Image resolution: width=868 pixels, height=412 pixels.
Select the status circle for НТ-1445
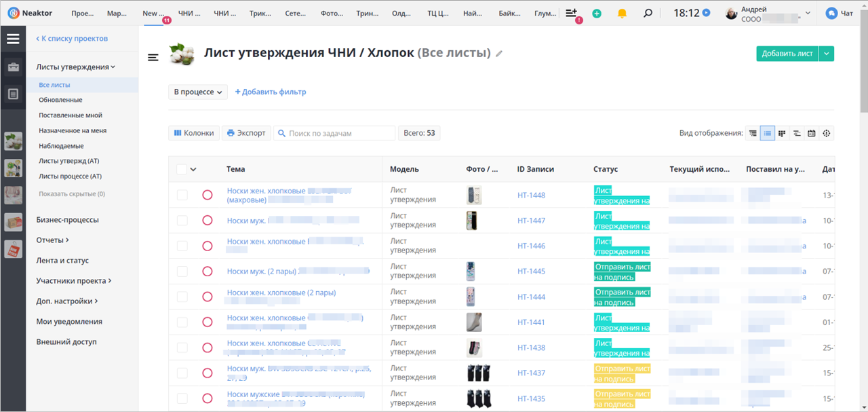pos(208,271)
